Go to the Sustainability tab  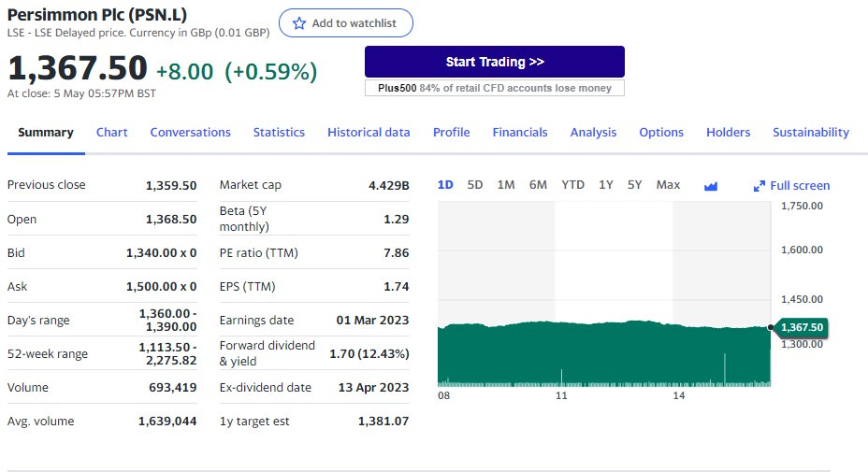[x=811, y=132]
